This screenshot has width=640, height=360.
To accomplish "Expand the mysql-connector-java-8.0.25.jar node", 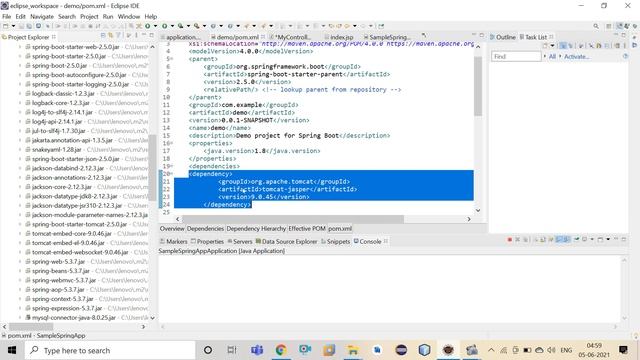I will coord(20,318).
